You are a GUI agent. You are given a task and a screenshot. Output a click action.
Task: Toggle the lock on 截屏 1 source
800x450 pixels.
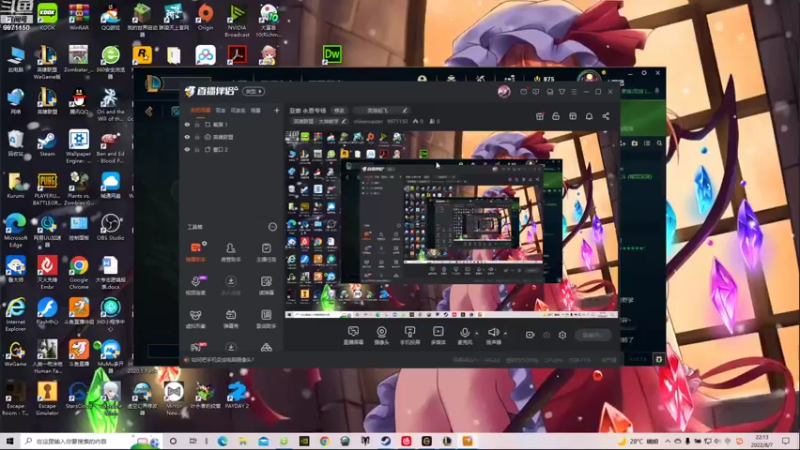[197, 124]
